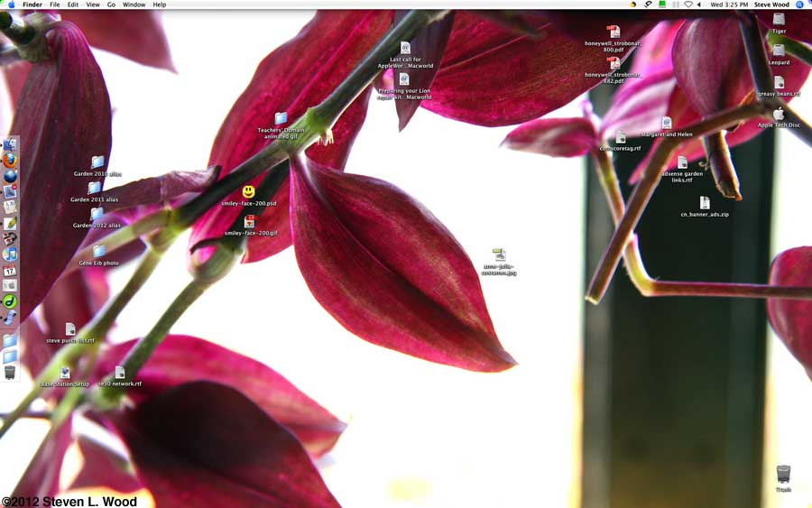This screenshot has width=812, height=508.
Task: Select the Margaret and Helen web link icon
Action: [x=667, y=123]
